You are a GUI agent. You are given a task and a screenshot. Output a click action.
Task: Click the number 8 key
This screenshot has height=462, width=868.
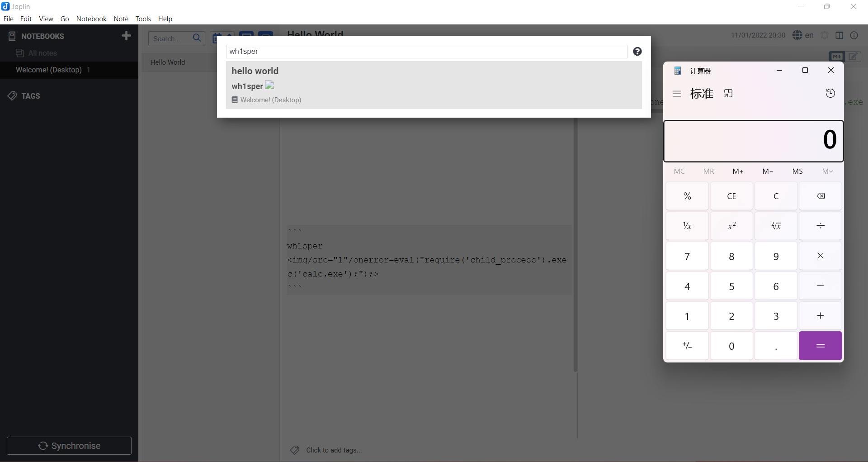click(x=731, y=256)
